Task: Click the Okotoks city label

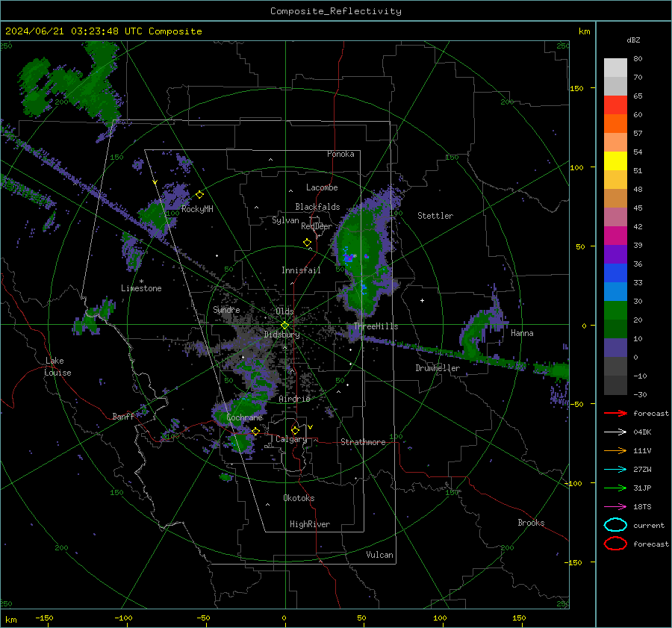Action: pos(299,498)
